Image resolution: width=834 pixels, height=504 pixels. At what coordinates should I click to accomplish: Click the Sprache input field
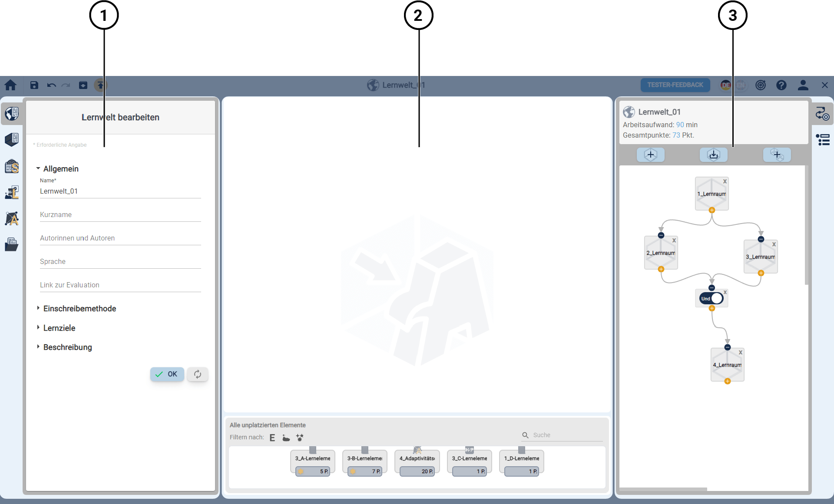click(x=120, y=262)
